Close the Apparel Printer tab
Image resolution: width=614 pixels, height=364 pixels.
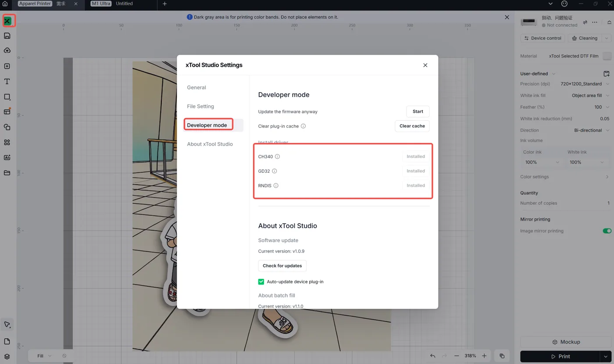(x=76, y=4)
